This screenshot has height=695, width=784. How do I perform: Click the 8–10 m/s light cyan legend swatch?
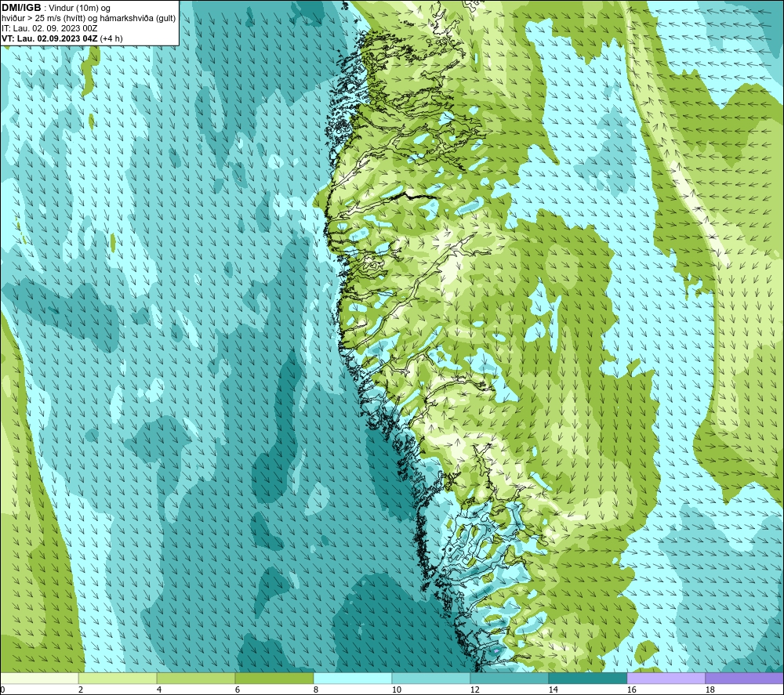click(x=353, y=679)
